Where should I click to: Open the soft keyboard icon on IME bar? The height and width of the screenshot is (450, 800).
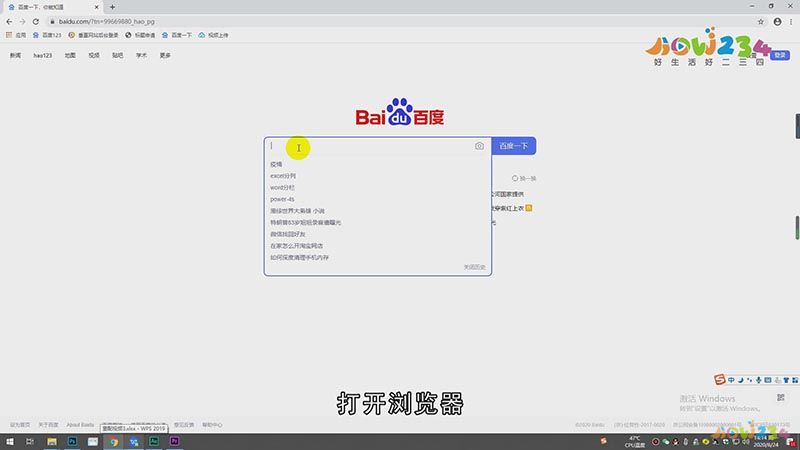768,380
